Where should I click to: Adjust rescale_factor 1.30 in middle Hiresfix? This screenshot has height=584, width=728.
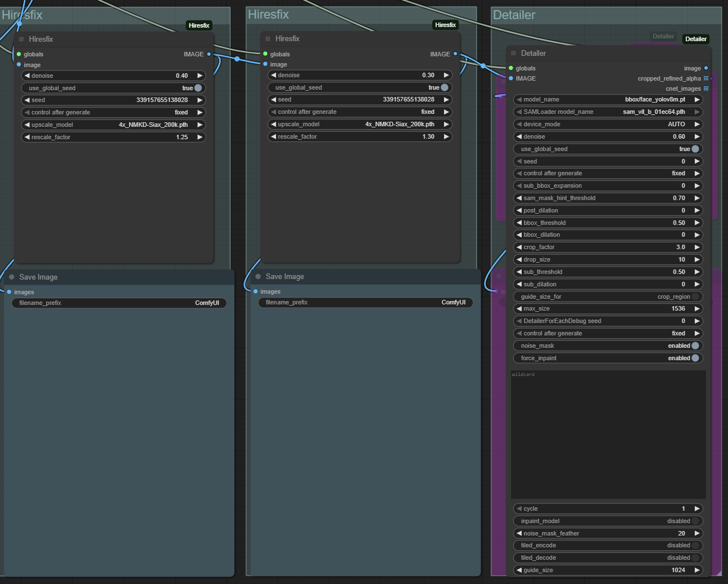pyautogui.click(x=359, y=136)
